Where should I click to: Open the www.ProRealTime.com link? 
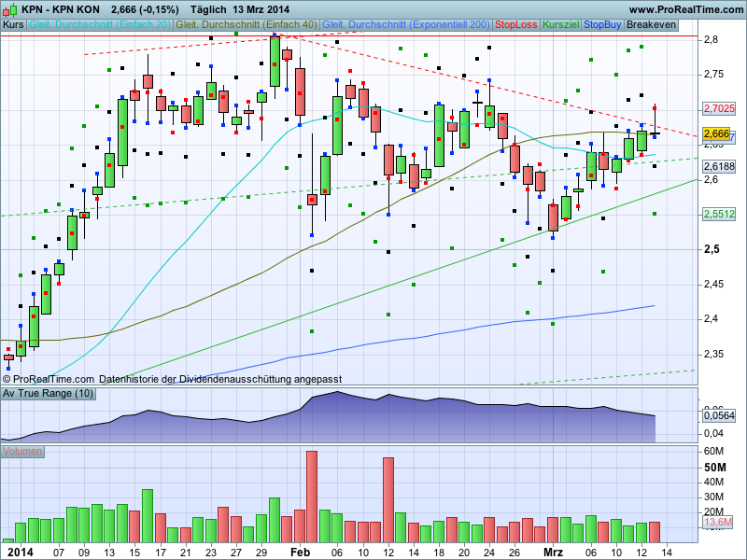(x=686, y=9)
